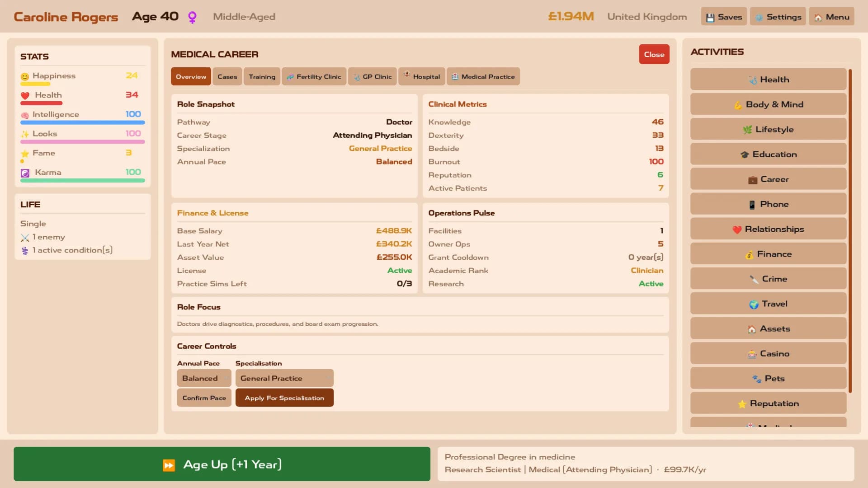Open the Specialisation General Practice dropdown
Image resolution: width=868 pixels, height=488 pixels.
click(x=284, y=378)
